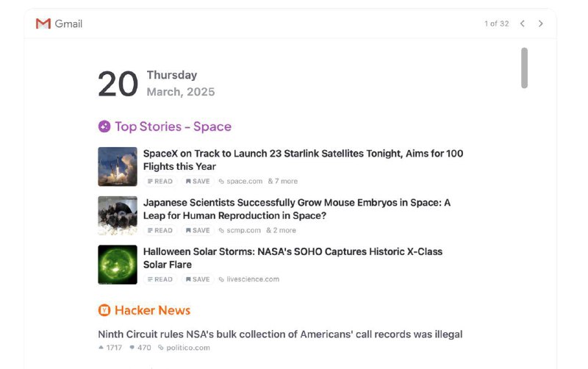Click the email vertical scrollbar
The height and width of the screenshot is (369, 588).
click(524, 68)
